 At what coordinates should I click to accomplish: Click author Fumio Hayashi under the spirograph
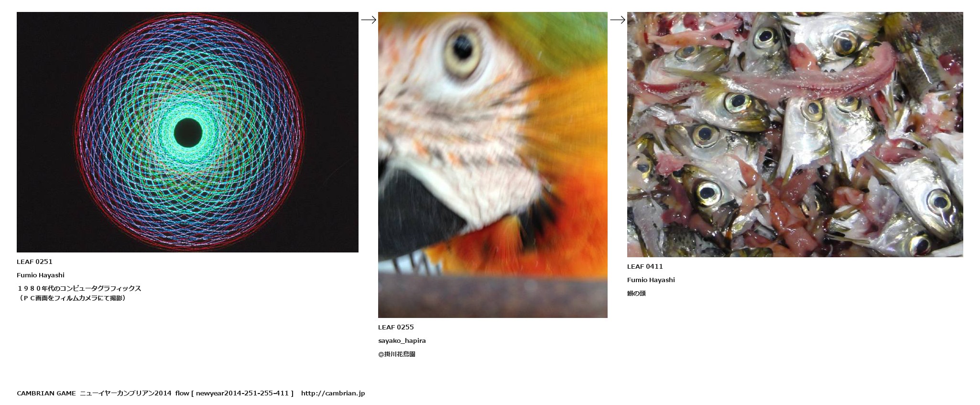click(41, 275)
